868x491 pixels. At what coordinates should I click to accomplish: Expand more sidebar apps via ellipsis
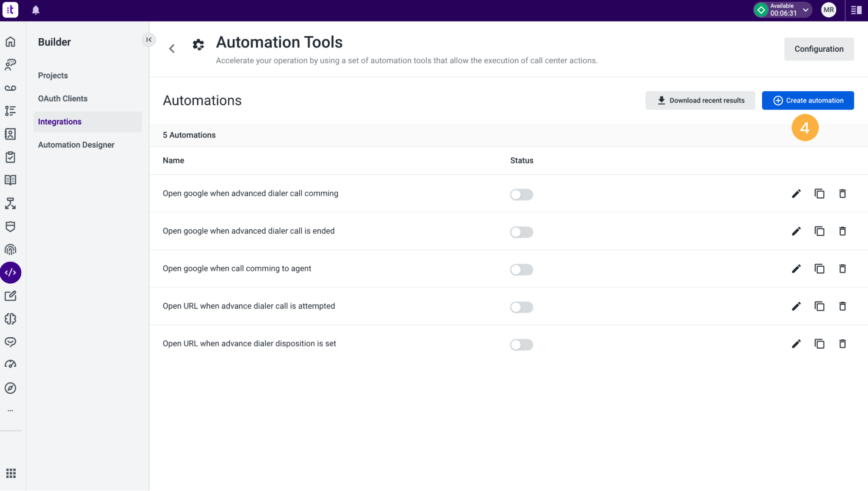point(10,411)
